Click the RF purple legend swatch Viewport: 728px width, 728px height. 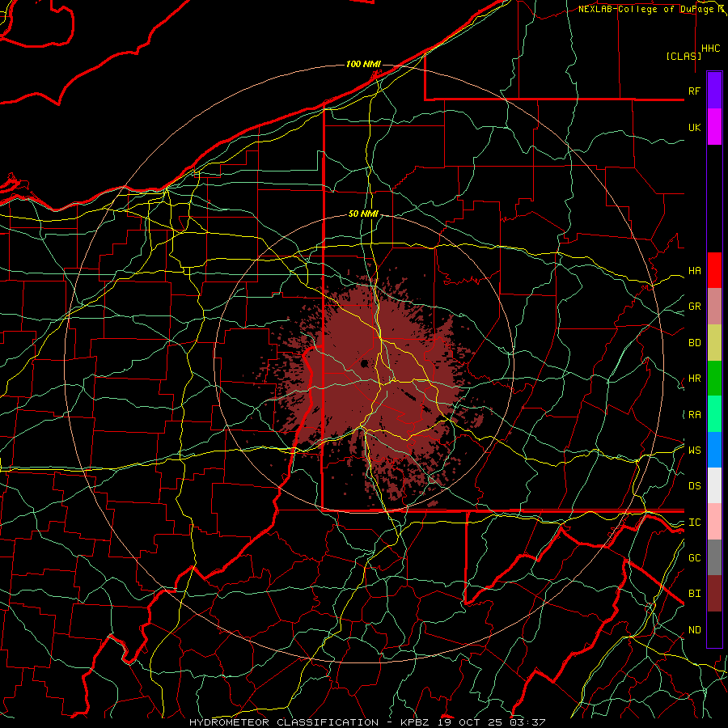pyautogui.click(x=714, y=91)
